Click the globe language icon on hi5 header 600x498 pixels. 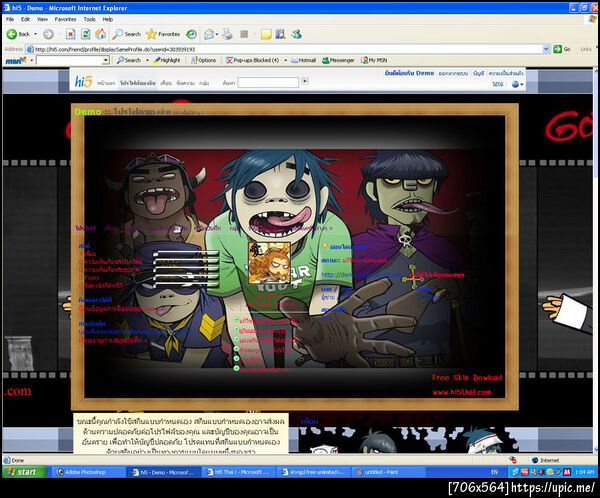click(515, 84)
